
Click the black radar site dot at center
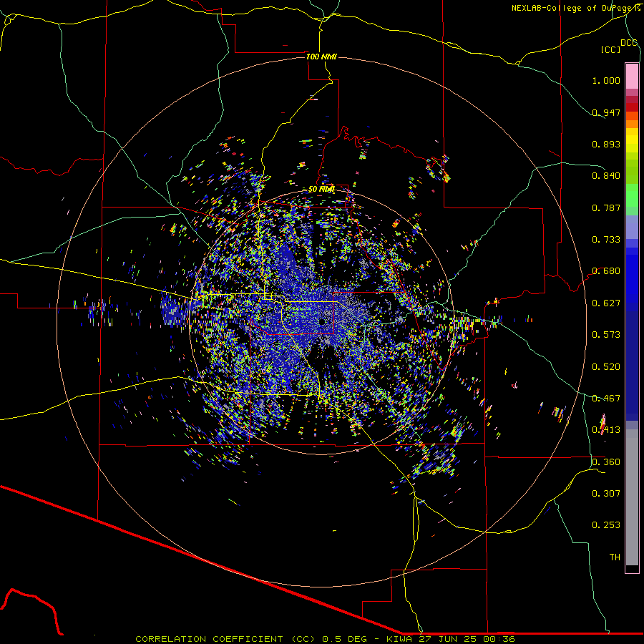point(322,321)
